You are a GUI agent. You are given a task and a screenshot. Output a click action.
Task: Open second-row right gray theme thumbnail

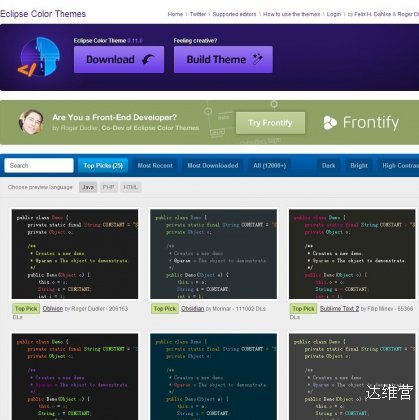352,377
